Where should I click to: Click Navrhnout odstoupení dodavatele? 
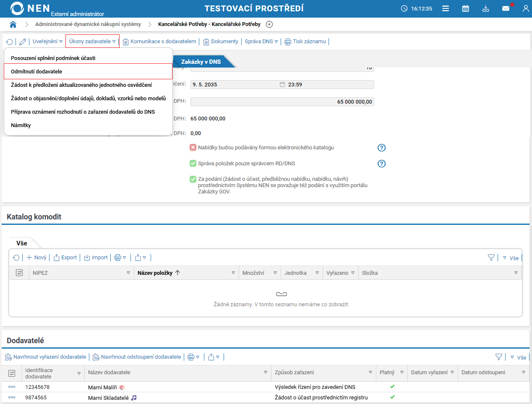[x=137, y=357]
